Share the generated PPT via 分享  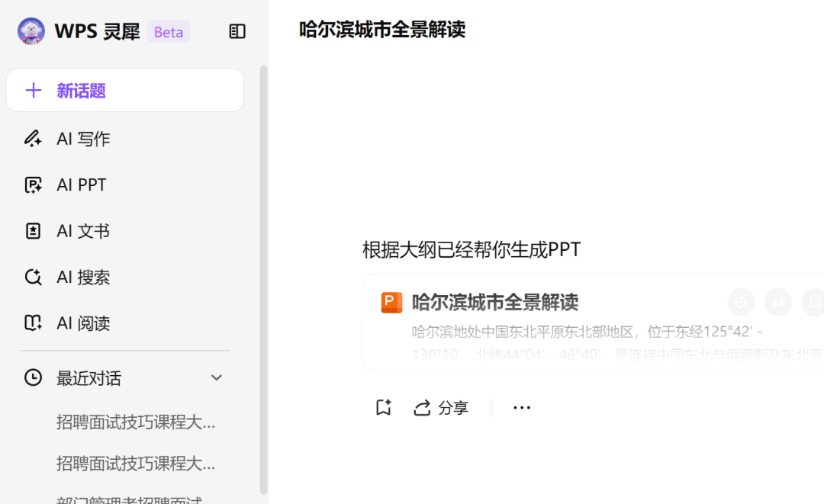pyautogui.click(x=442, y=408)
